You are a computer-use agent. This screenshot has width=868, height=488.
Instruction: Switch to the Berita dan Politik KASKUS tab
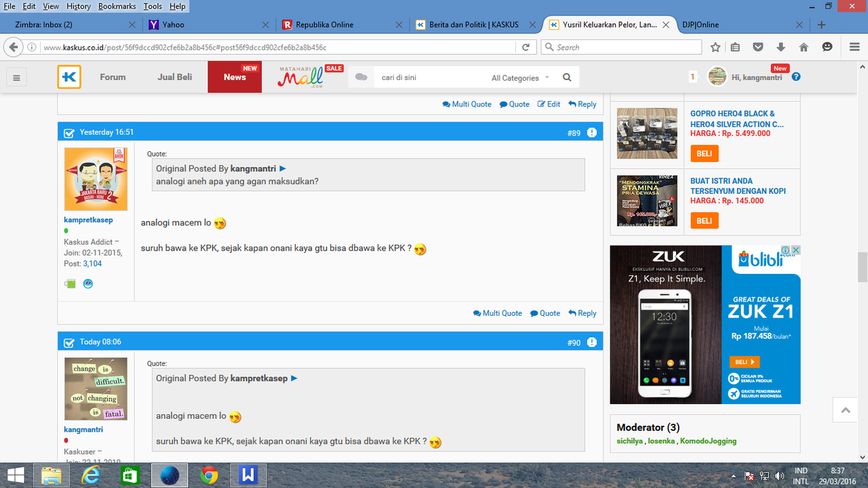(x=475, y=24)
